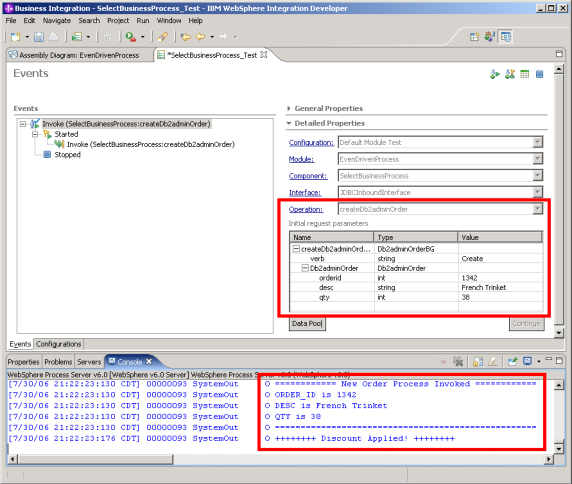The width and height of the screenshot is (572, 484).
Task: Click the Print toolbar icon
Action: [x=54, y=36]
